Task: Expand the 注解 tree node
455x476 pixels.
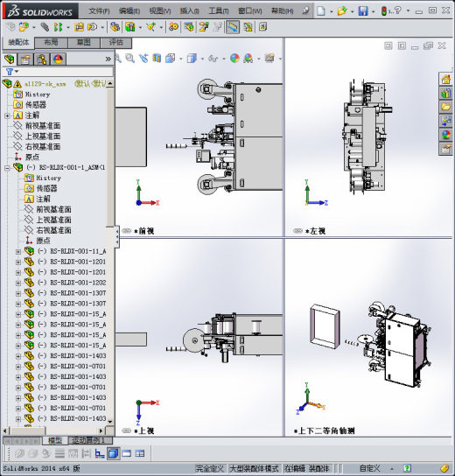Action: 7,115
